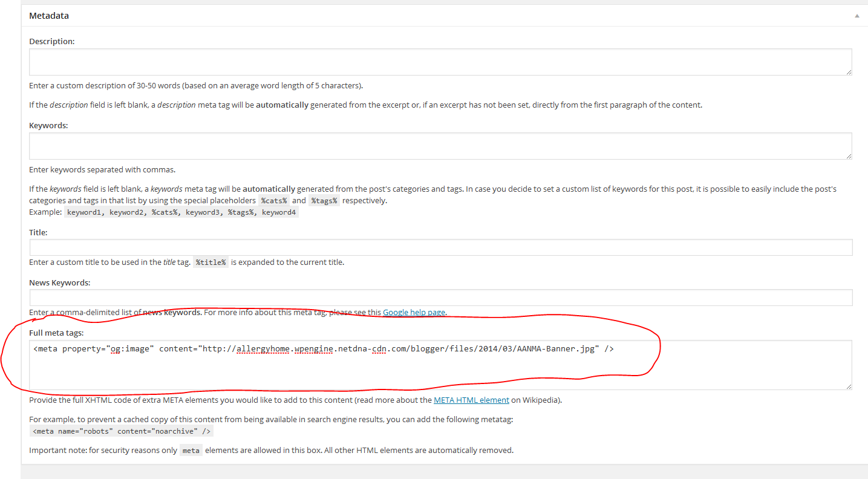Click the keyword example code line
868x479 pixels.
[181, 213]
